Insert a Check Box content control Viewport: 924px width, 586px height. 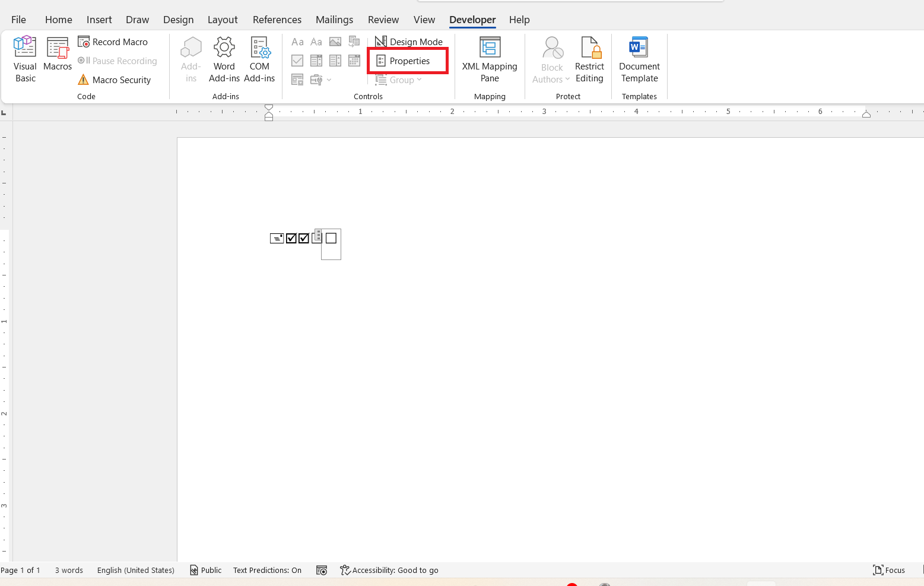[297, 61]
